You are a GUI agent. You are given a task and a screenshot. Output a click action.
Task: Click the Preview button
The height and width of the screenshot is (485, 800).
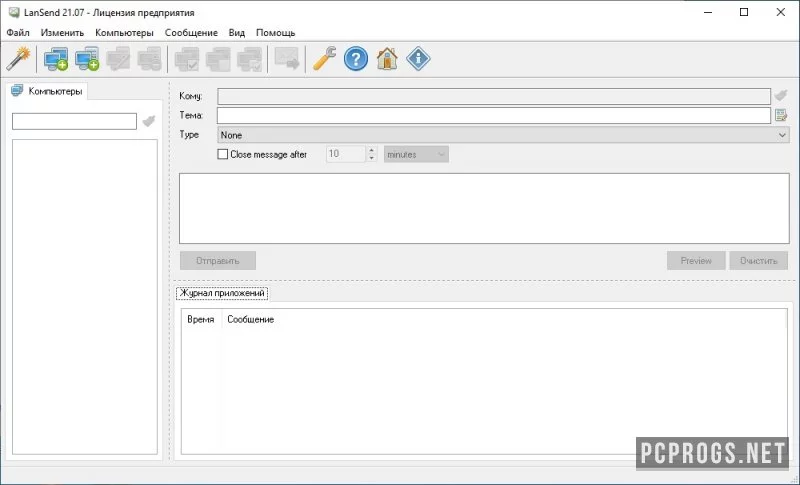[696, 261]
